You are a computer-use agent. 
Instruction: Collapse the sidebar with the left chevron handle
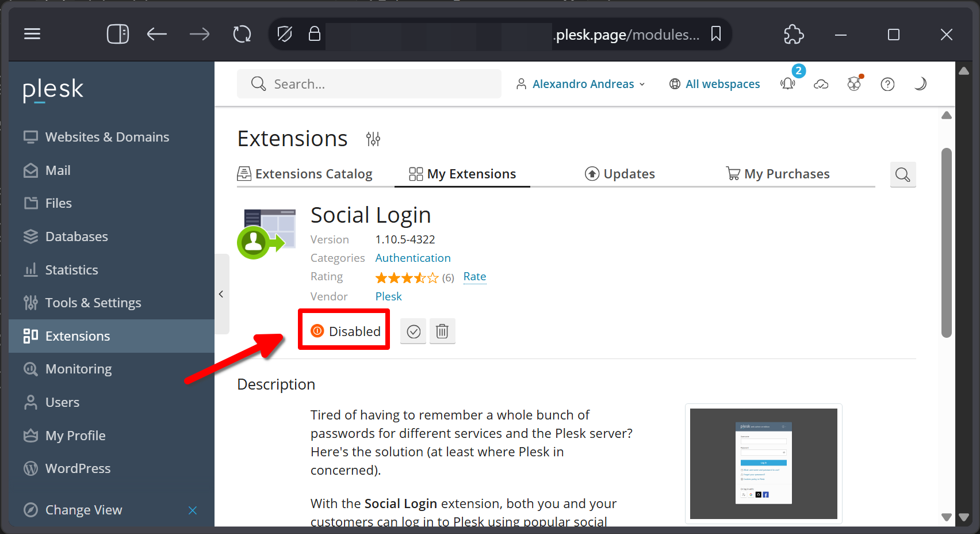point(221,294)
